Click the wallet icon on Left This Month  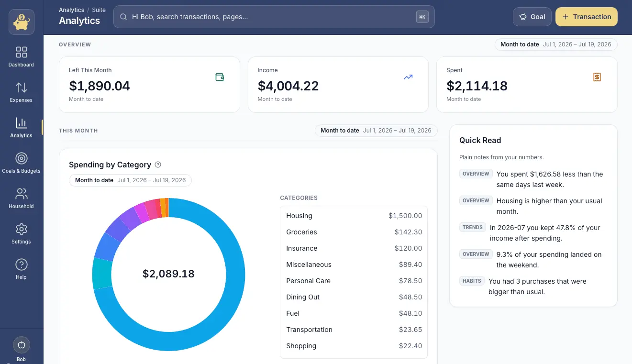pos(220,77)
